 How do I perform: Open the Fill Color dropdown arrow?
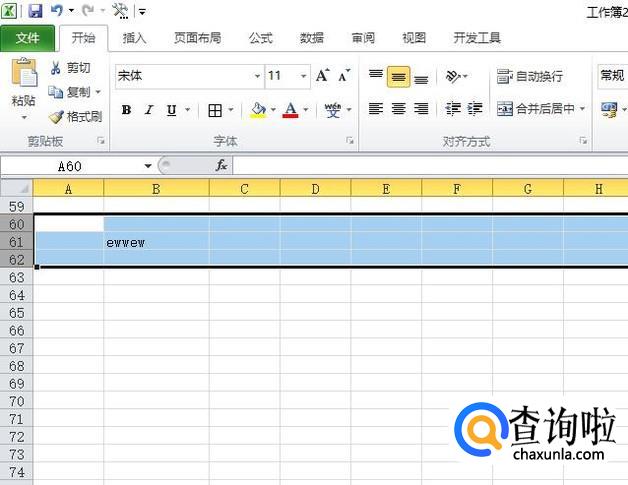273,110
